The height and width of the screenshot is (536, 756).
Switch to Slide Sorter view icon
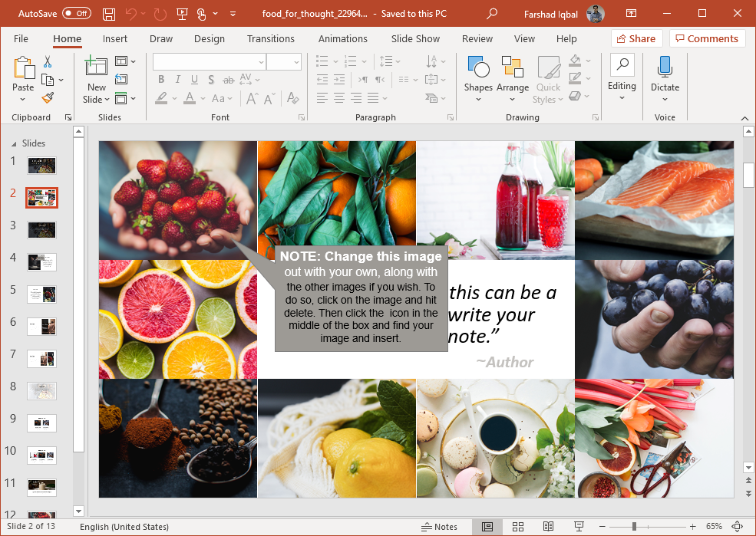518,526
